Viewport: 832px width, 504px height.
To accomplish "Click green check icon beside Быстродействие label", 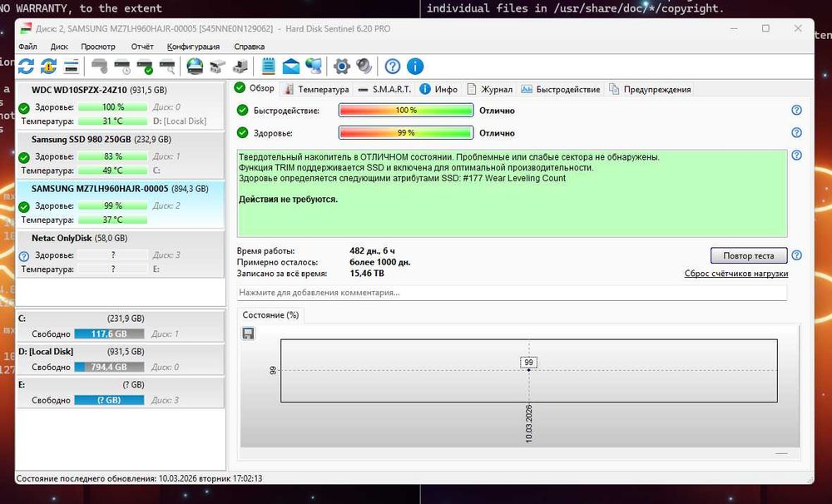I will point(242,111).
